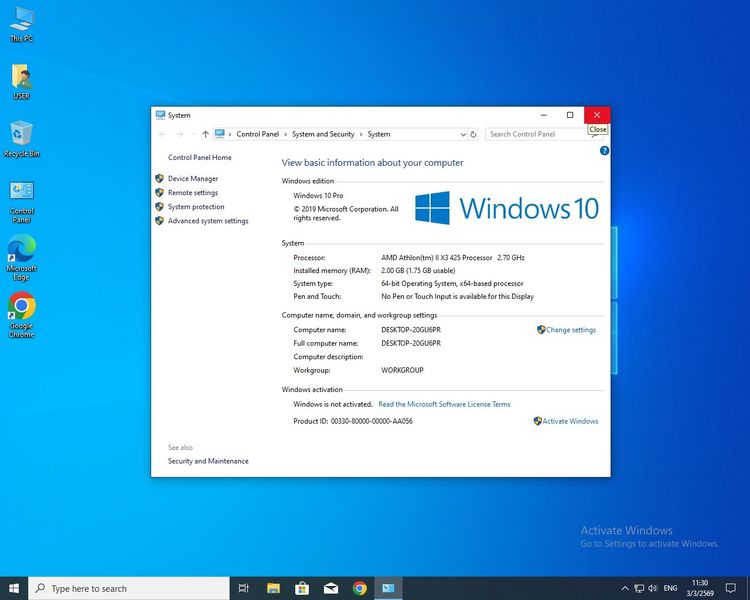Click the Task View taskbar icon
Image resolution: width=750 pixels, height=600 pixels.
tap(243, 588)
